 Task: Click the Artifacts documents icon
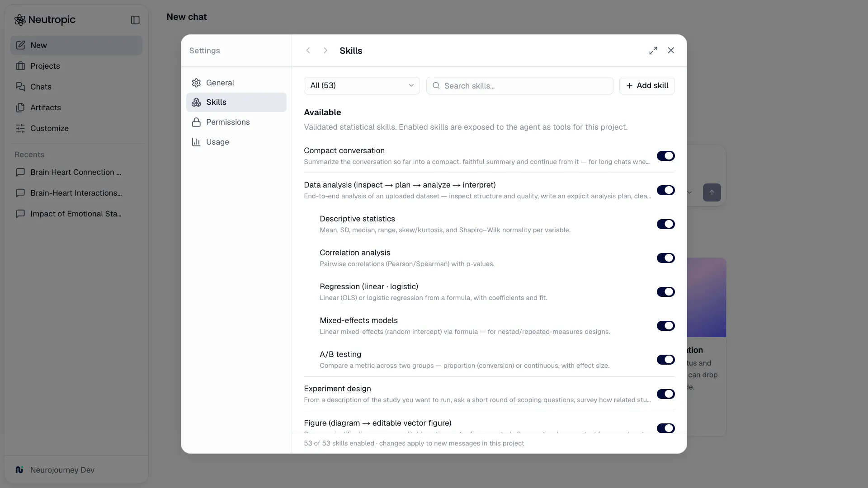20,108
